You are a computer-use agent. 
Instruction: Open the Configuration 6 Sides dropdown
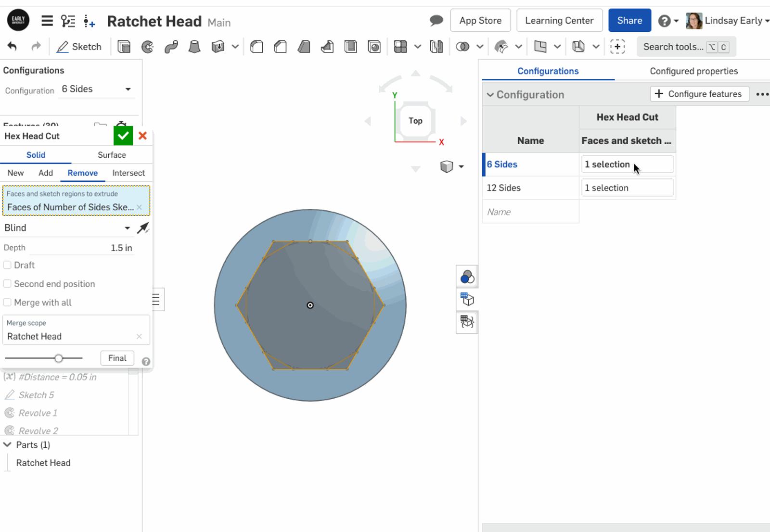tap(96, 89)
